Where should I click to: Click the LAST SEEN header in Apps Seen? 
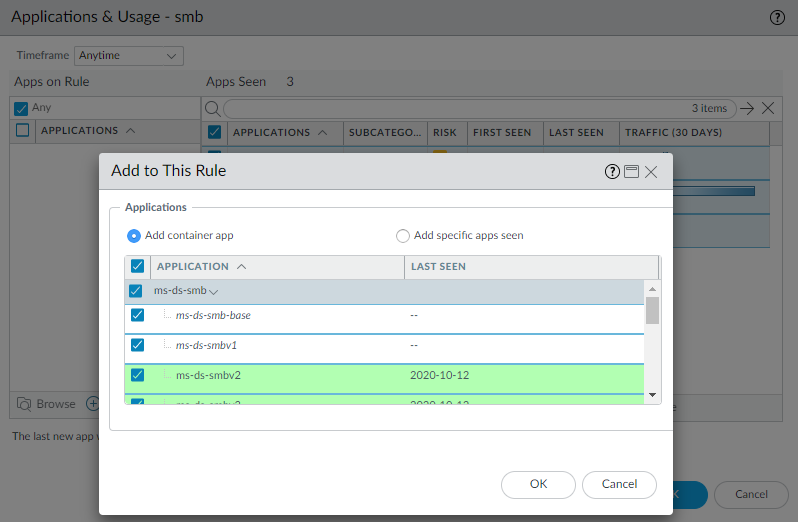click(581, 132)
